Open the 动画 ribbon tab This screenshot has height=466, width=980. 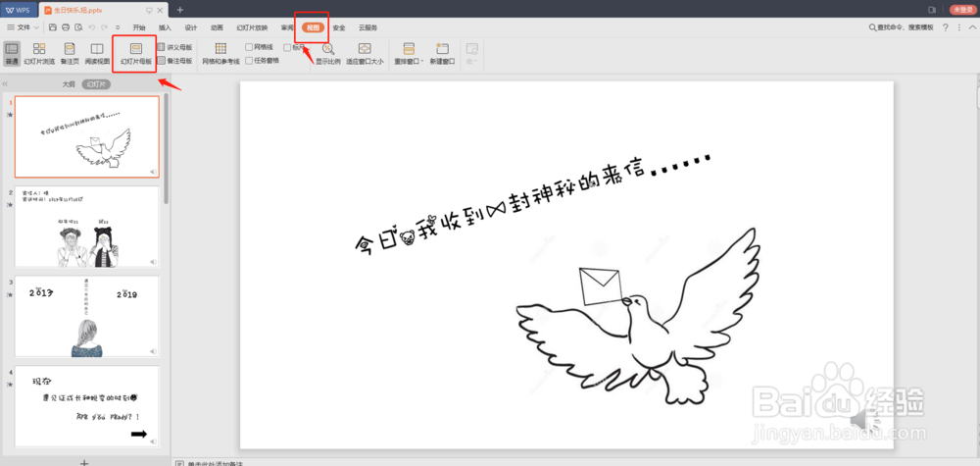click(x=217, y=27)
